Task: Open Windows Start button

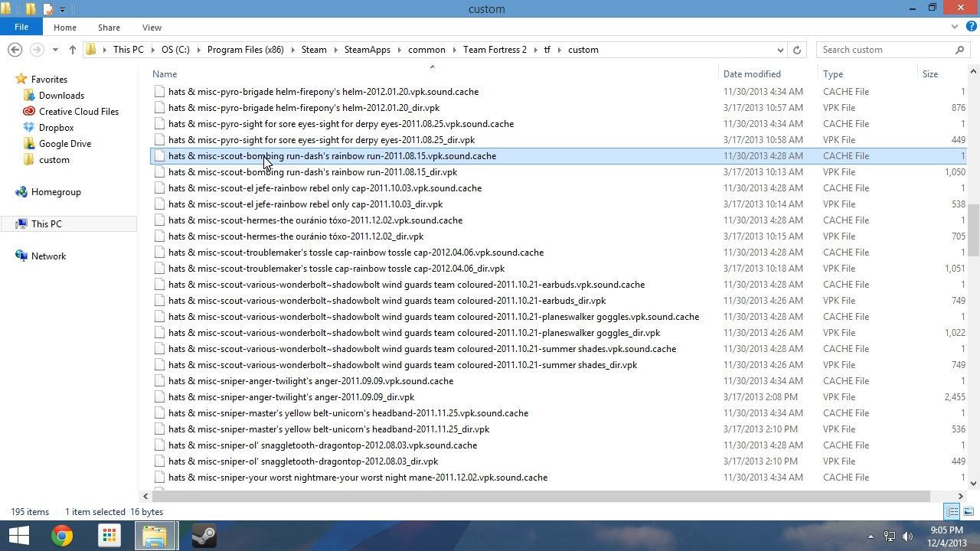Action: tap(18, 536)
